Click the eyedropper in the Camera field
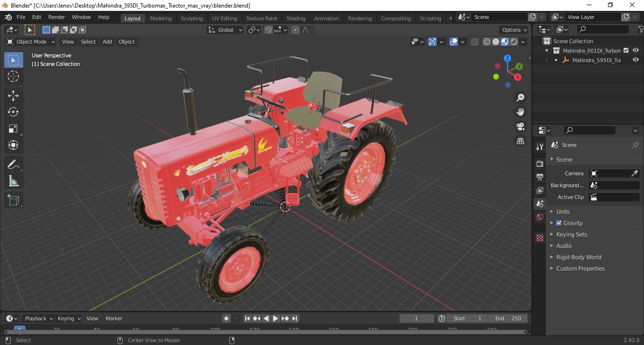The width and height of the screenshot is (644, 345). pos(635,173)
